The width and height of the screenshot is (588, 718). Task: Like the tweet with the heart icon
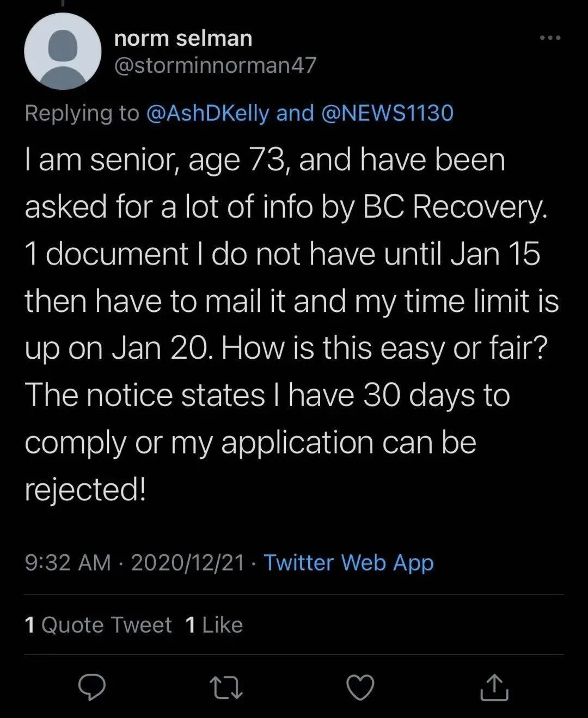[360, 687]
